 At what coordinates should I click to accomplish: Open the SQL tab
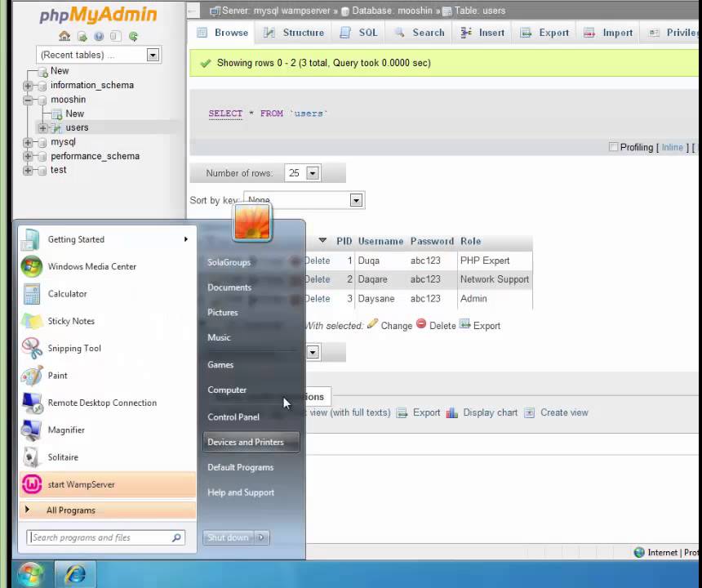(x=358, y=33)
